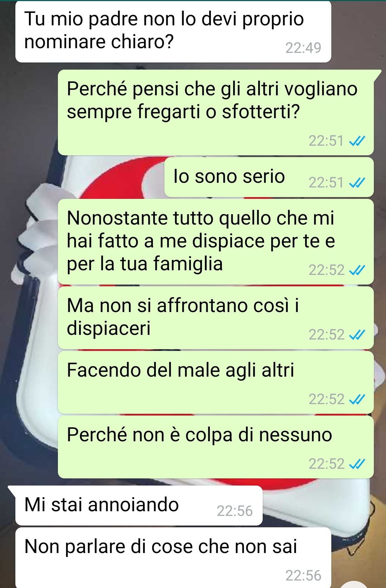Image resolution: width=386 pixels, height=588 pixels.
Task: Select the message starting 'Nonostante tutto quello che mi'
Action: (x=216, y=242)
